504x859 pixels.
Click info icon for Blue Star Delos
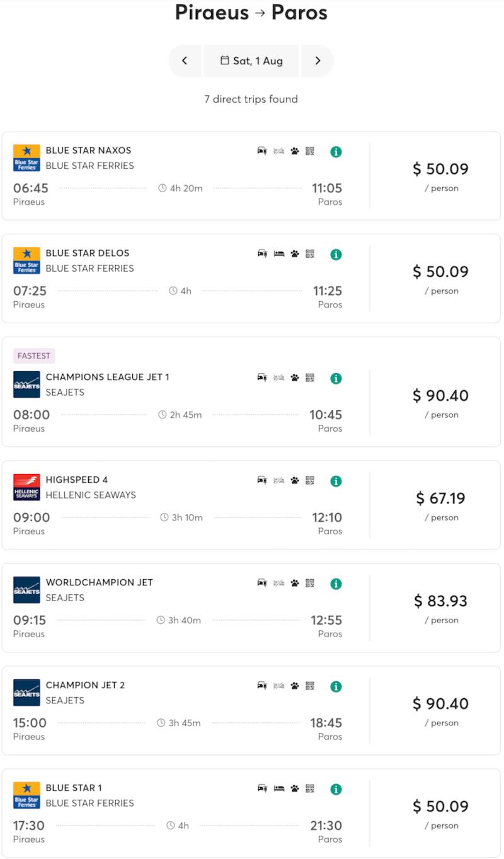[336, 255]
